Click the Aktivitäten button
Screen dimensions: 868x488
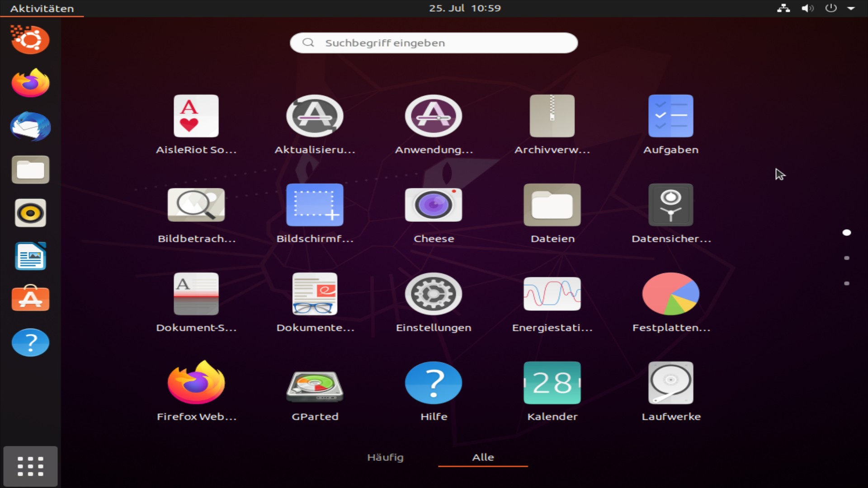point(42,9)
